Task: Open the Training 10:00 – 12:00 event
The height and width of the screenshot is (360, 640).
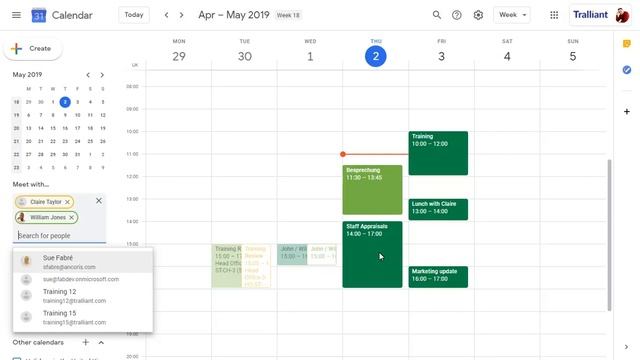Action: [438, 153]
